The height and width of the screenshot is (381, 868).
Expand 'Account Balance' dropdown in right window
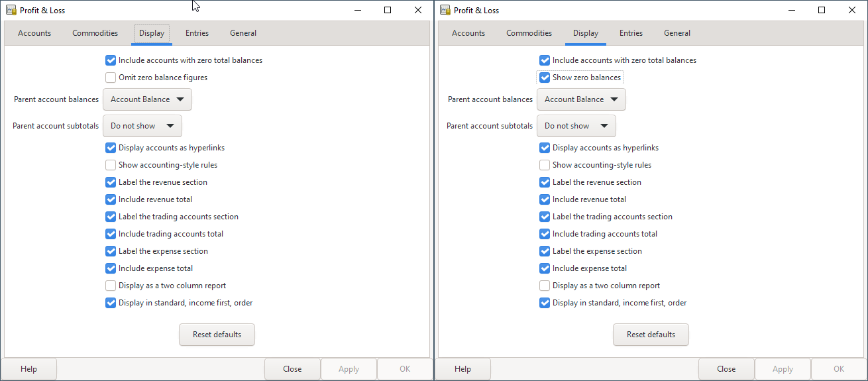click(x=581, y=99)
